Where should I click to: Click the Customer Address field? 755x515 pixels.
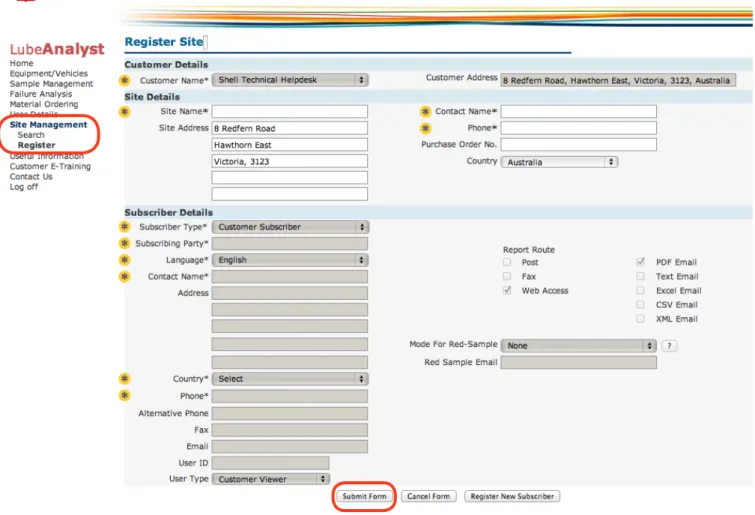(618, 80)
